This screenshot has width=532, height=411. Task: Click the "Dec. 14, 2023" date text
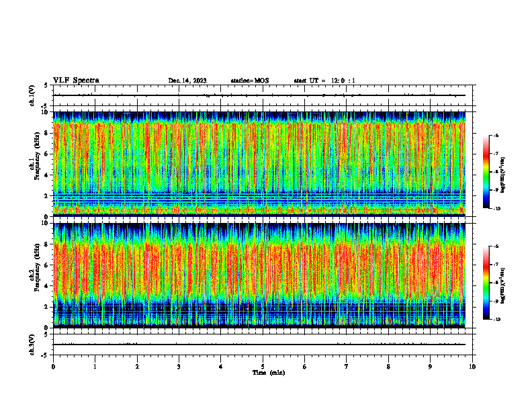pos(187,81)
